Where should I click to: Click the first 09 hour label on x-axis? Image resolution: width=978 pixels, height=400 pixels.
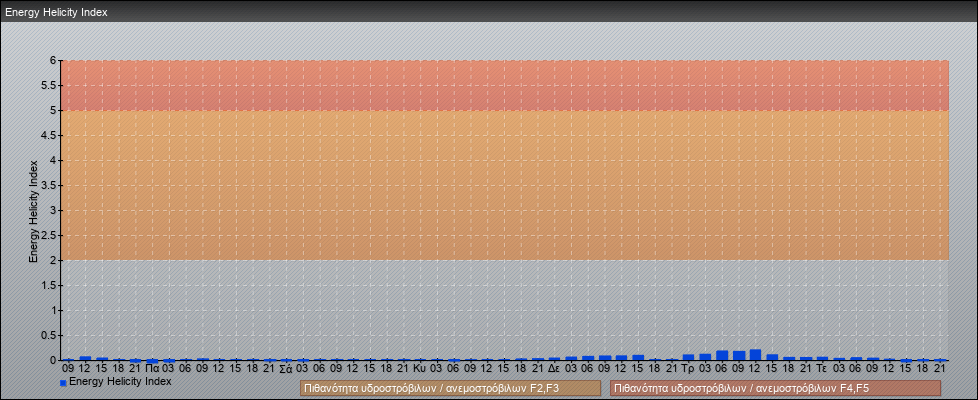tap(68, 368)
